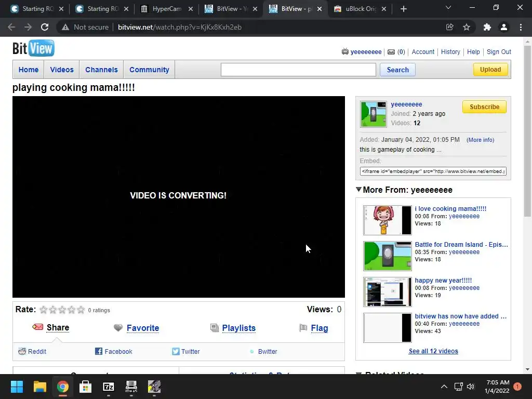Image resolution: width=532 pixels, height=399 pixels.
Task: Click the Facebook logo icon
Action: point(98,352)
